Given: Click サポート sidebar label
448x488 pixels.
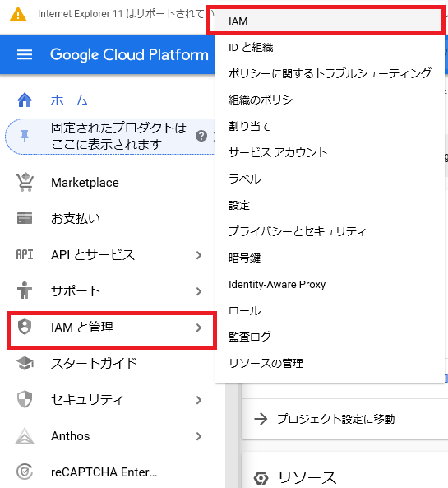Looking at the screenshot, I should tap(76, 291).
